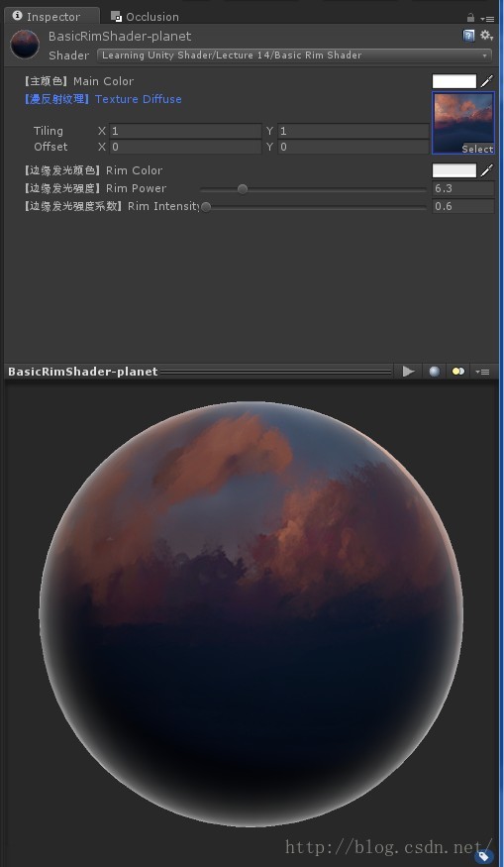The height and width of the screenshot is (867, 504).
Task: Click the Main Color property label
Action: [x=78, y=81]
